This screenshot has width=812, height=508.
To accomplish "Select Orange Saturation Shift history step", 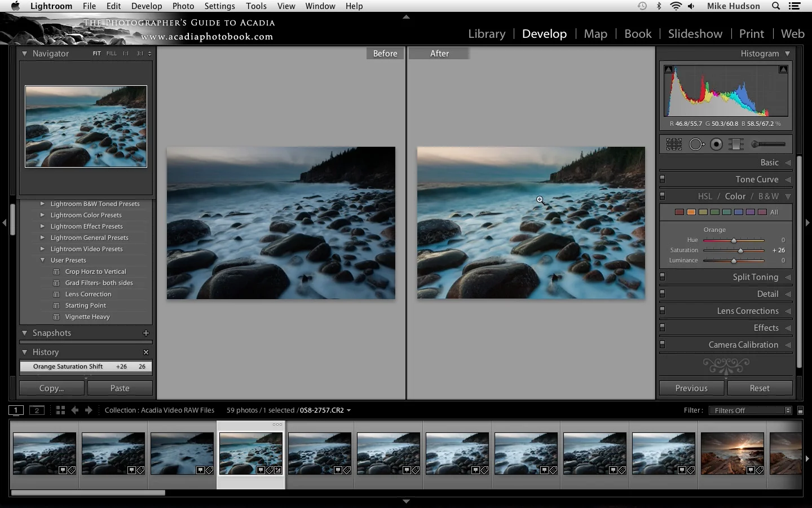I will point(86,367).
